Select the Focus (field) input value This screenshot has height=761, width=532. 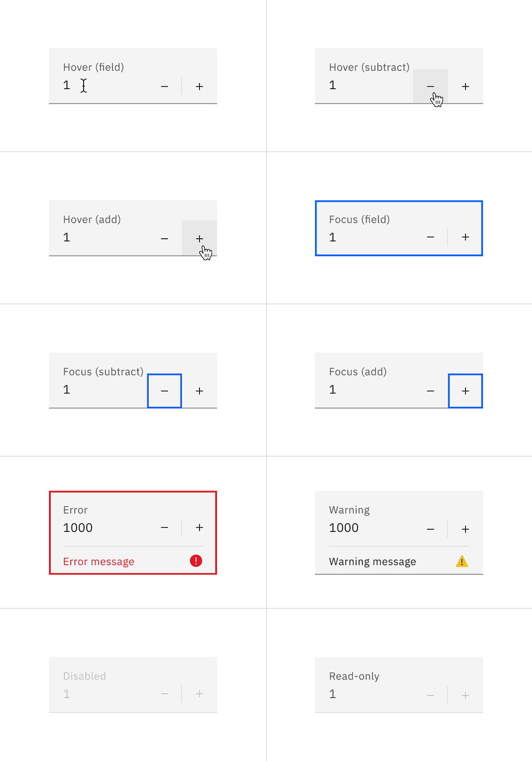[332, 237]
